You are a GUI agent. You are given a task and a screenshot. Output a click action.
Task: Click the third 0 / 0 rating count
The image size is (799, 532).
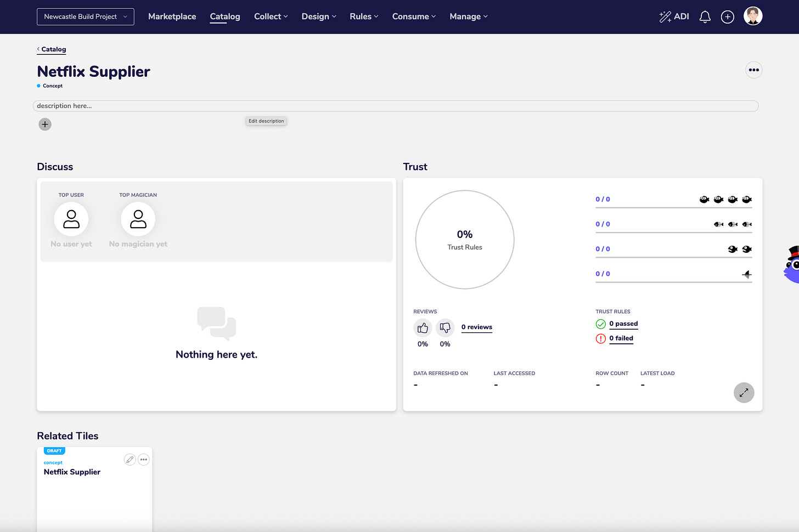coord(603,249)
